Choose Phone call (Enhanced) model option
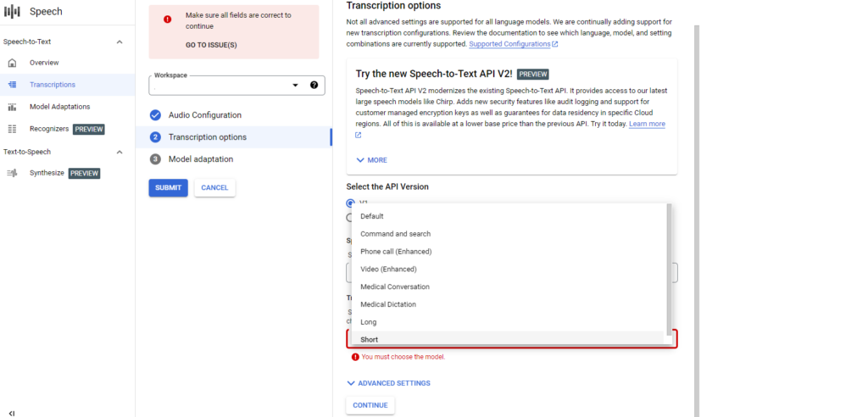The height and width of the screenshot is (417, 868). tap(509, 252)
